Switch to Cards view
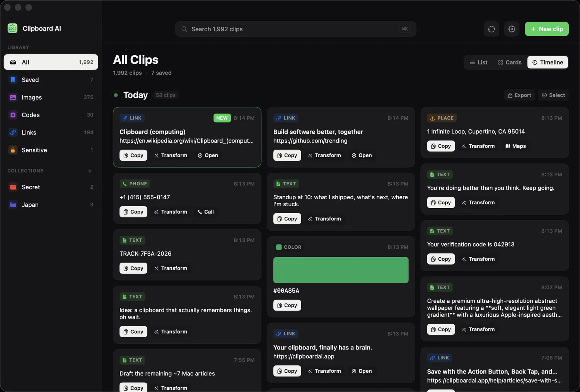This screenshot has width=580, height=392. pos(510,62)
